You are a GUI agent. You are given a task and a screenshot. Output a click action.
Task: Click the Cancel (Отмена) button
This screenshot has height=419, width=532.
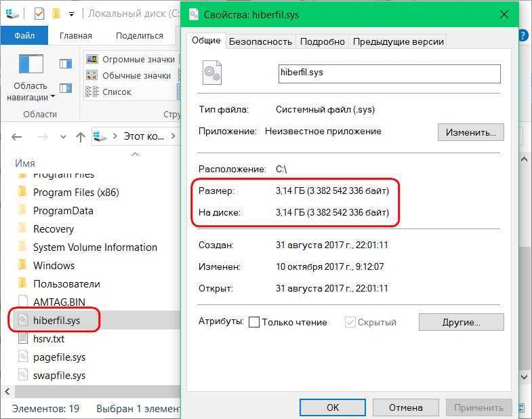[x=405, y=407]
